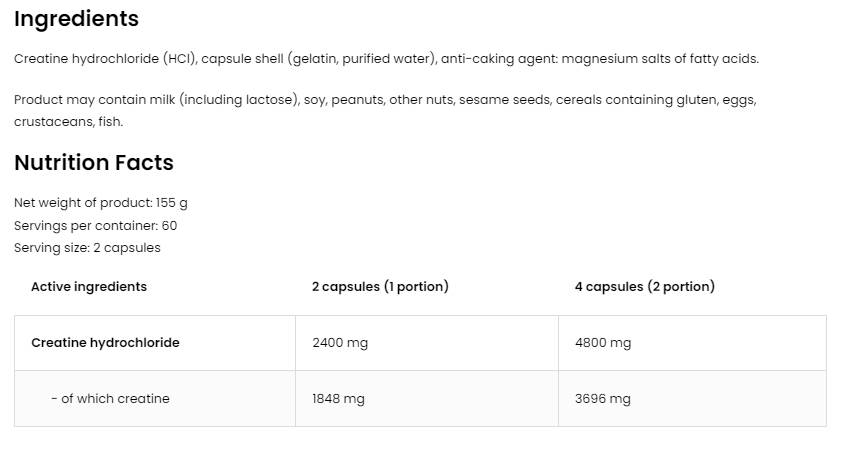
Task: Click the "crustaceans, fish." text line
Action: (x=68, y=121)
